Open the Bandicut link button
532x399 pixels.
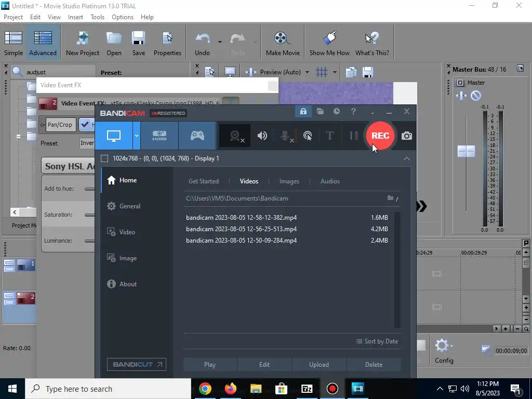pos(137,364)
